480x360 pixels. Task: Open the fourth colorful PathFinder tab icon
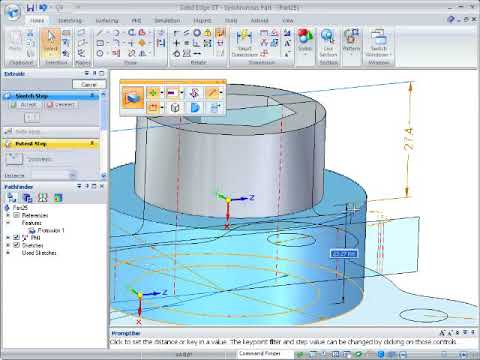point(58,197)
